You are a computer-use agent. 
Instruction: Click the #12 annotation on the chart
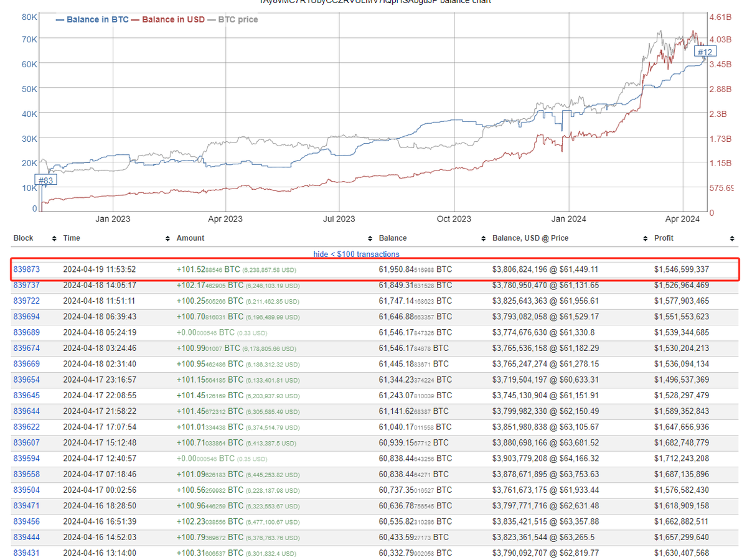pos(705,52)
